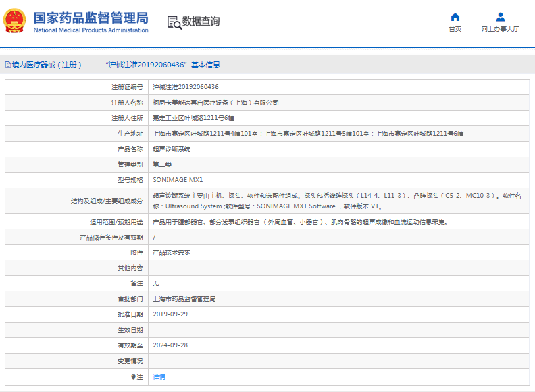Select the expiry date 2024-09-28
This screenshot has width=535, height=392.
coord(169,345)
